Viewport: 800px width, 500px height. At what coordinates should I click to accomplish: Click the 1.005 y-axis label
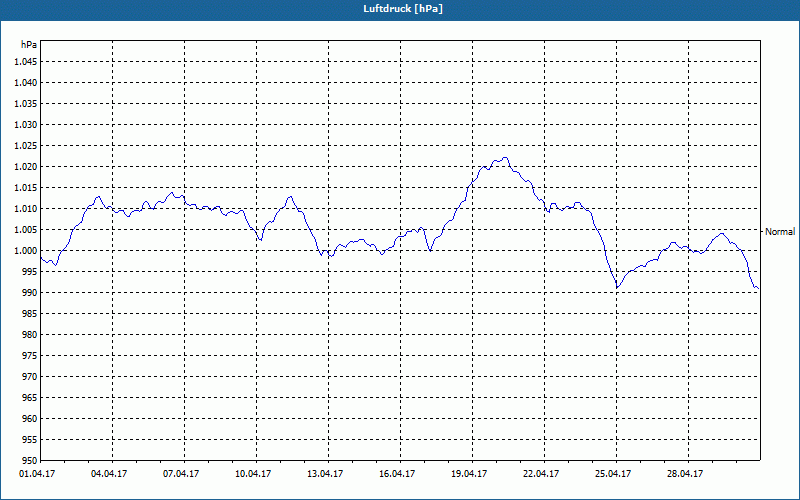coord(26,230)
